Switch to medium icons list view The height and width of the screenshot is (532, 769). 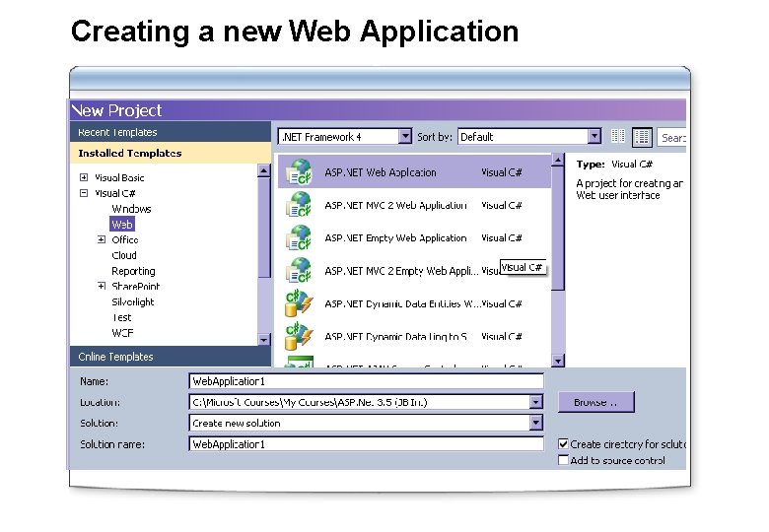click(642, 137)
